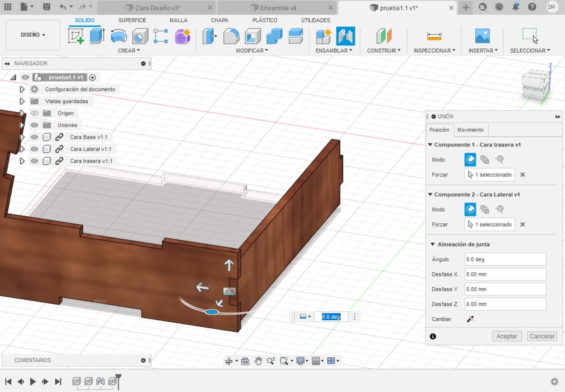
Task: Click the Aceptar button
Action: [506, 336]
